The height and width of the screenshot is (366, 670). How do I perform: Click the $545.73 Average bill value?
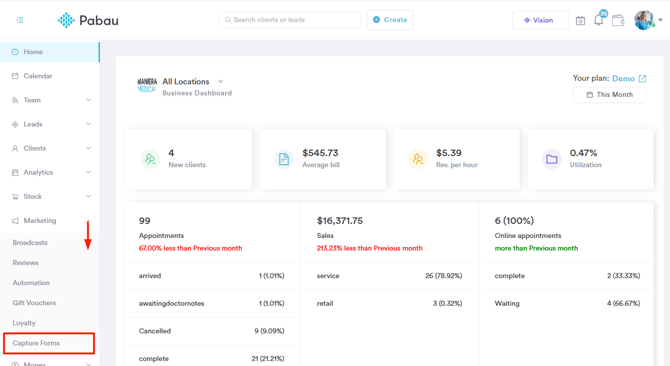point(320,153)
